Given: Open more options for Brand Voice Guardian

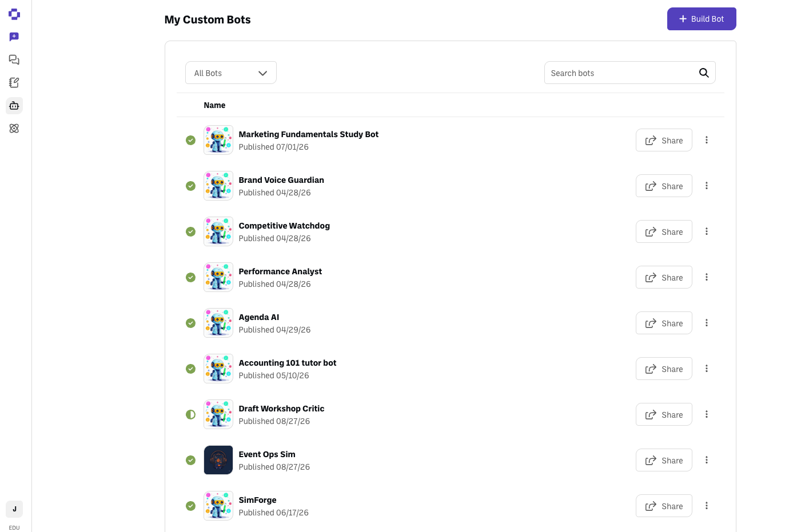Looking at the screenshot, I should pos(707,186).
